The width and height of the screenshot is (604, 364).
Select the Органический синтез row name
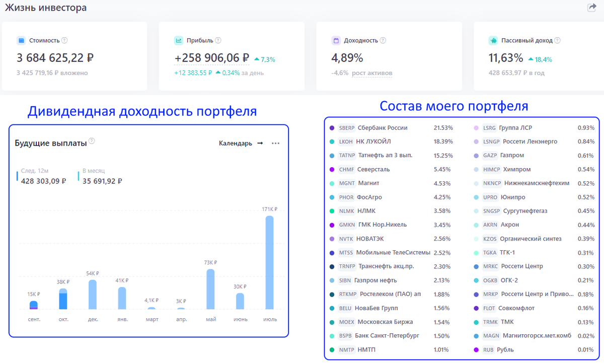tap(531, 239)
